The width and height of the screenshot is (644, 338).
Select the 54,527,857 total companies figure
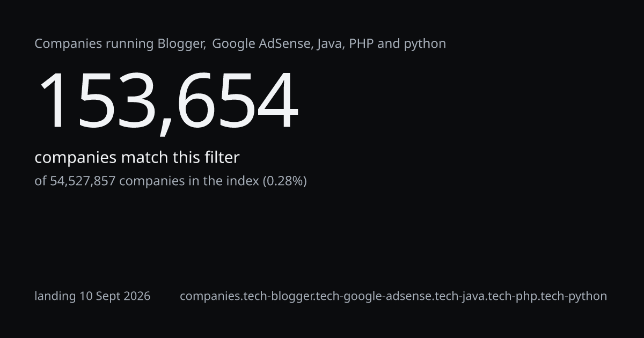(x=83, y=181)
